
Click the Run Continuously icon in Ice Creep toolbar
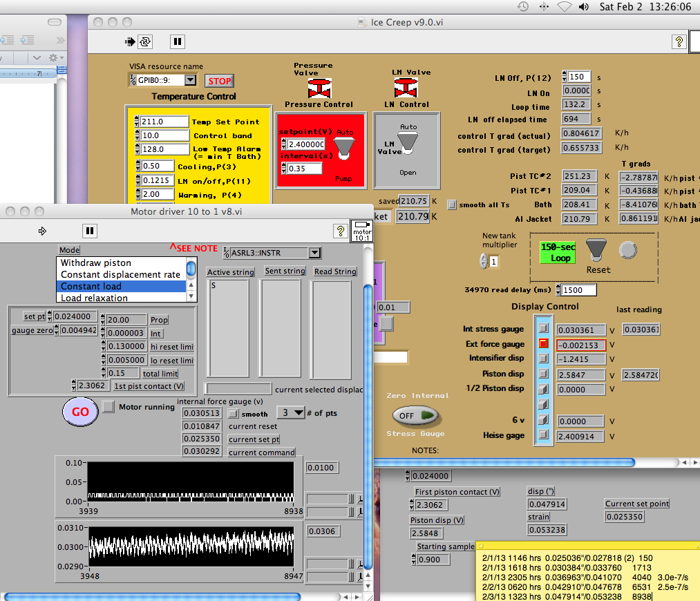pos(145,41)
